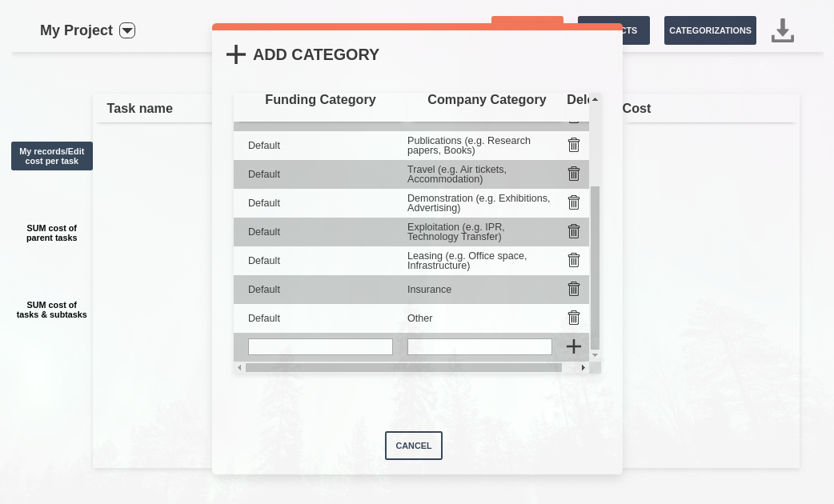Delete the Demonstration category row

pyautogui.click(x=573, y=202)
